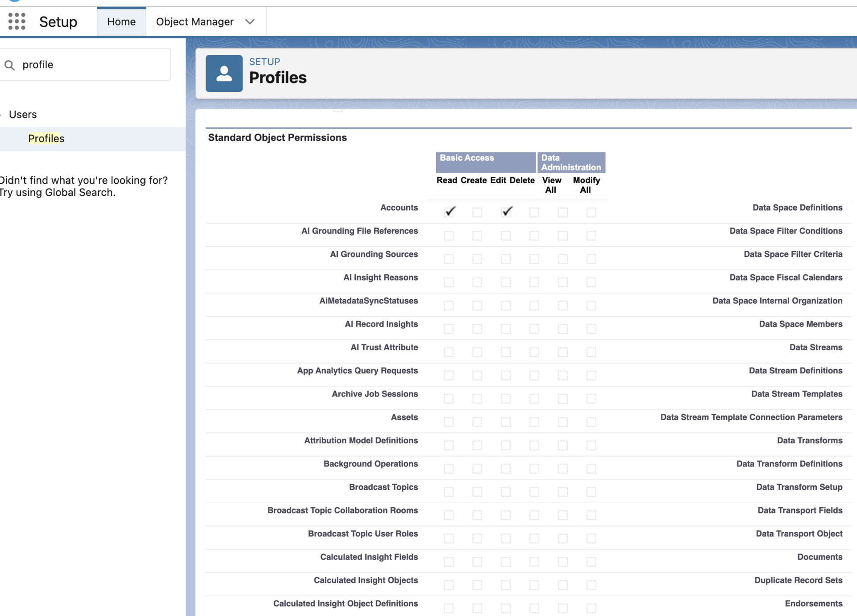Enable Delete permission for Accounts
857x616 pixels.
[x=534, y=212]
